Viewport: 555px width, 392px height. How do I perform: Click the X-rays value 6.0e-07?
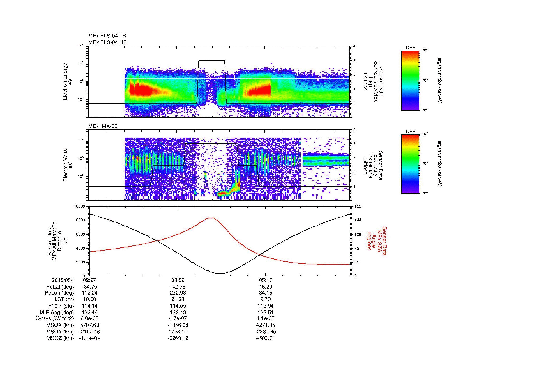[89, 318]
